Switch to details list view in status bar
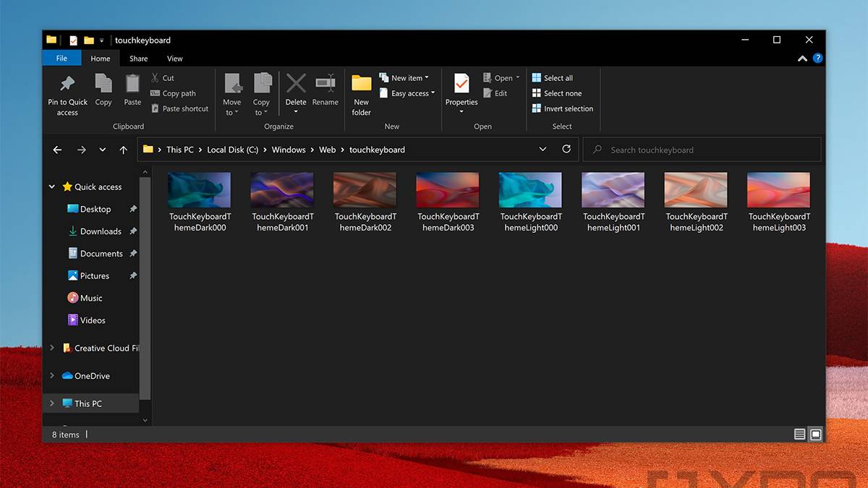The width and height of the screenshot is (868, 488). coord(799,435)
